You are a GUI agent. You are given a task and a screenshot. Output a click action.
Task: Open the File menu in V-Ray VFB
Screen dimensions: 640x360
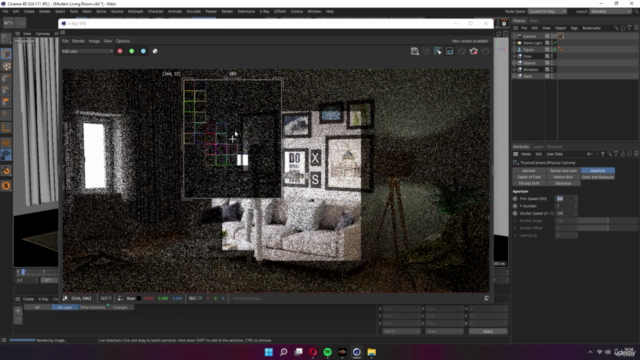click(x=65, y=41)
